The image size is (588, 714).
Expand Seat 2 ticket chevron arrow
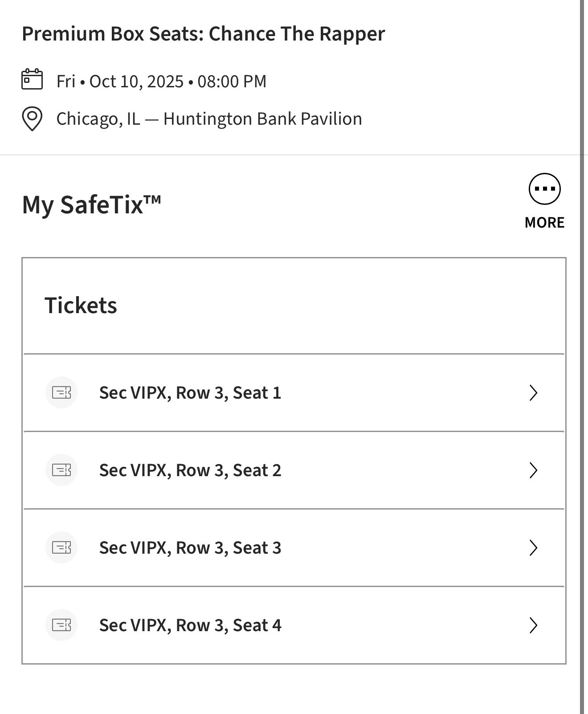(533, 470)
